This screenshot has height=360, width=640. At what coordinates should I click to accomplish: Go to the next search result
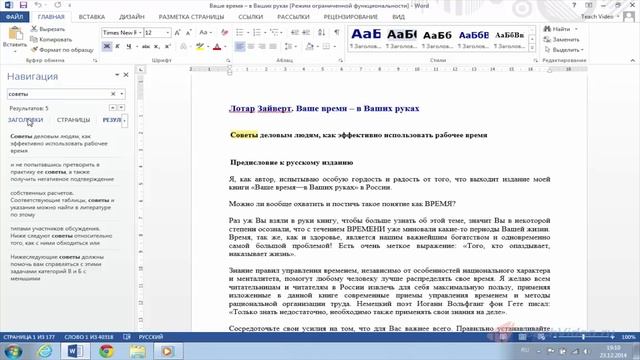pyautogui.click(x=121, y=108)
